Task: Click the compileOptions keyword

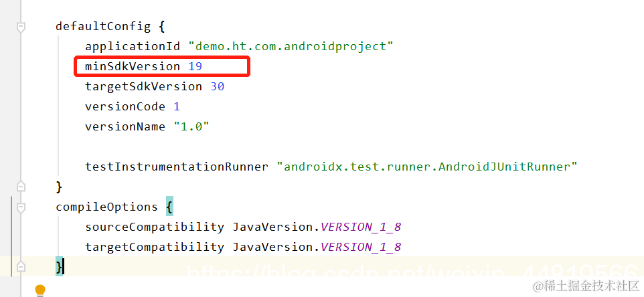Action: pos(107,207)
